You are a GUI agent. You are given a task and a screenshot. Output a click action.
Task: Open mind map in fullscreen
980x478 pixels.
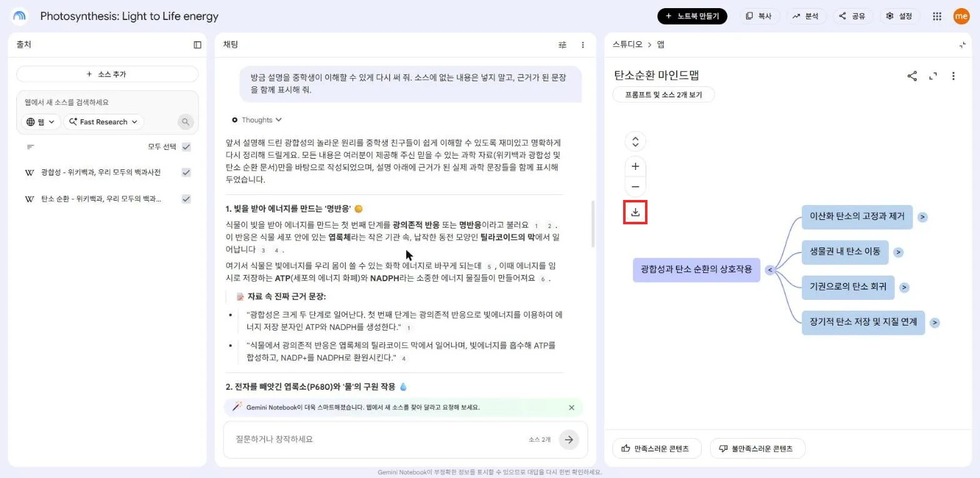coord(933,76)
